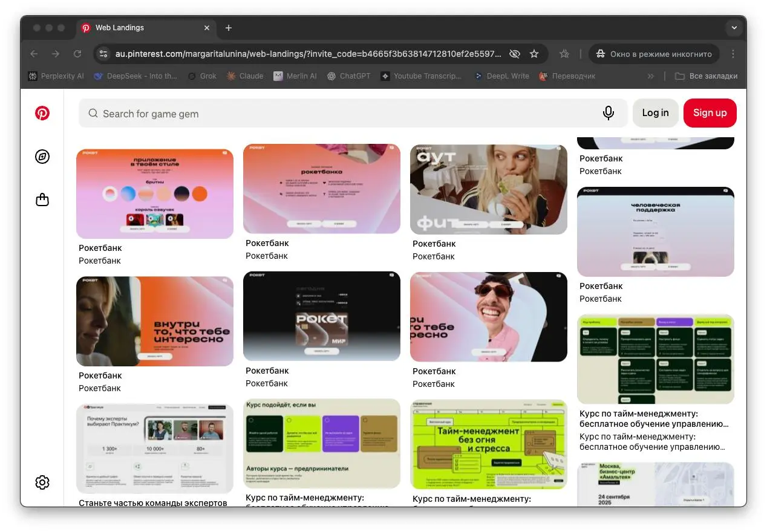767x532 pixels.
Task: Click the browser reload button
Action: tap(77, 54)
